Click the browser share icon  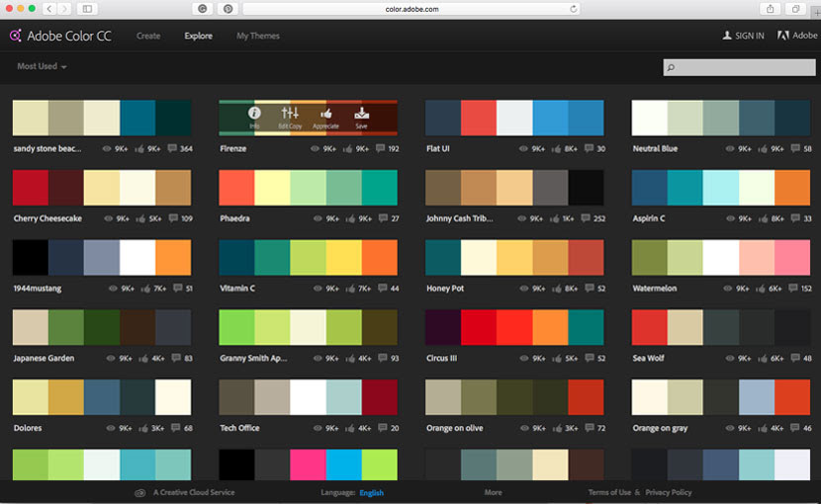pyautogui.click(x=771, y=9)
